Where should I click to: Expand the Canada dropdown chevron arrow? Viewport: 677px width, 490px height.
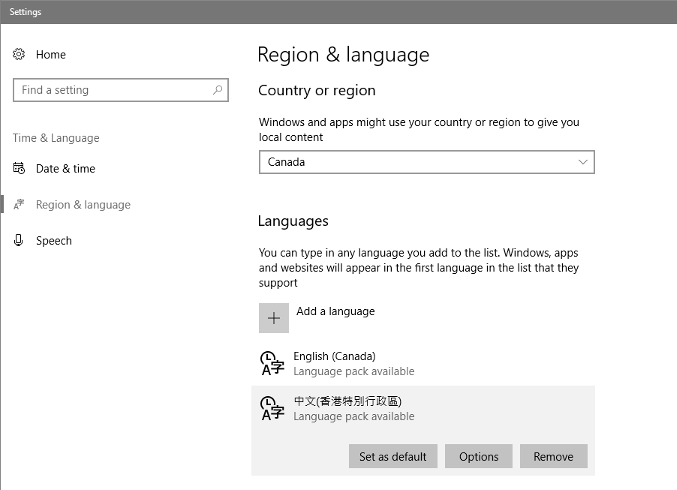(x=583, y=162)
